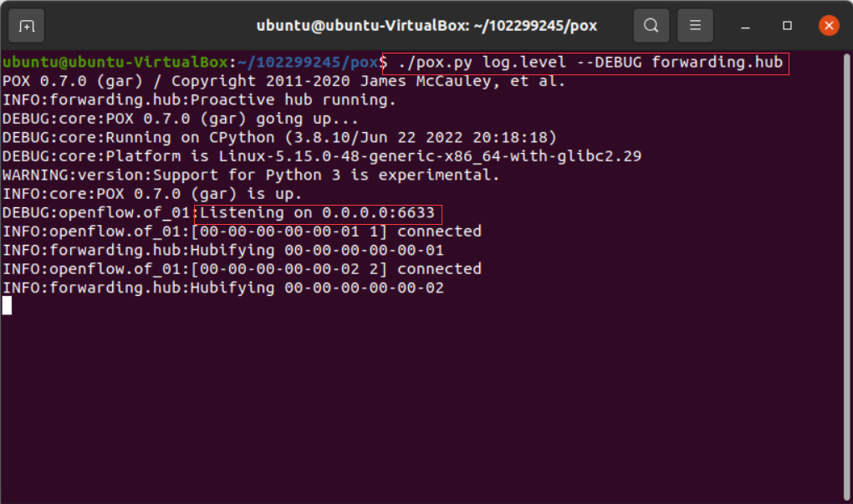Maximize the terminal window
Screen dimensions: 853x504
coord(787,25)
